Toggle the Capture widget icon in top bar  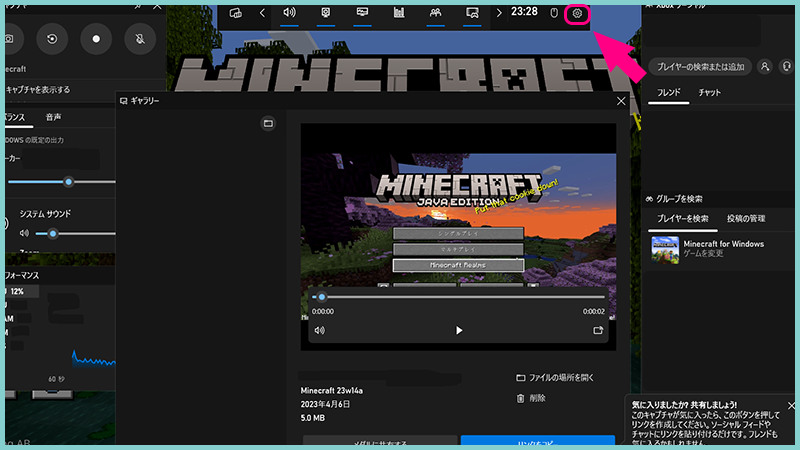coord(326,13)
